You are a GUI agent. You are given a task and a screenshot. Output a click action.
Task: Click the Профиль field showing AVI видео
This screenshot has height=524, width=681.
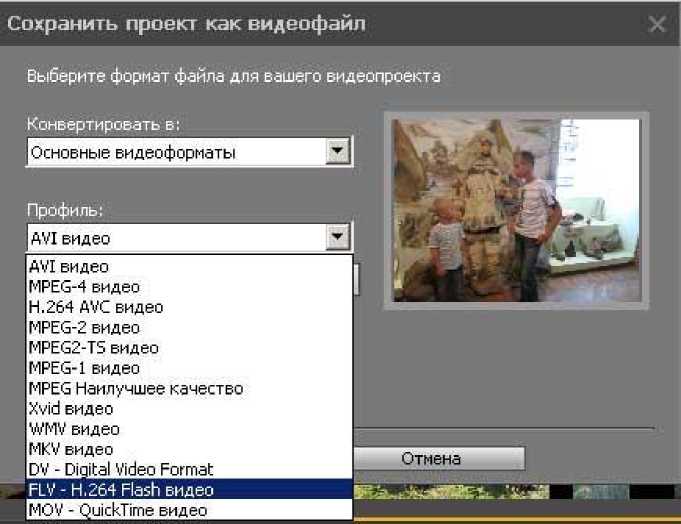point(190,238)
